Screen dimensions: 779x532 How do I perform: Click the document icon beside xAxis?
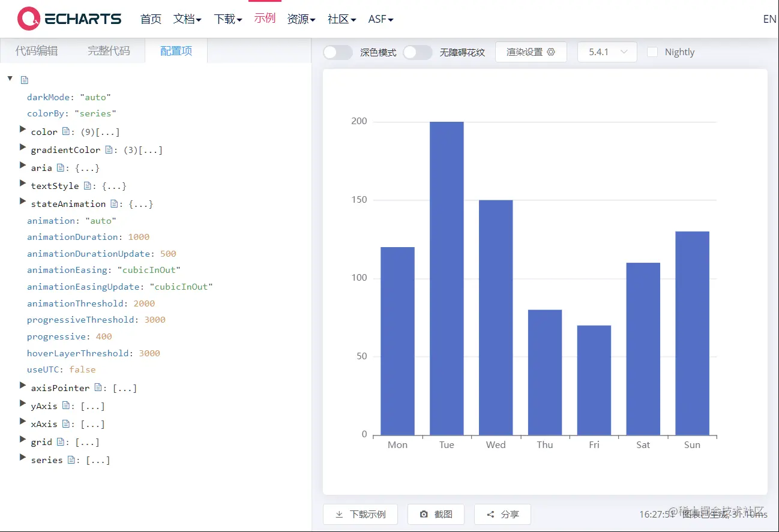[x=66, y=423]
